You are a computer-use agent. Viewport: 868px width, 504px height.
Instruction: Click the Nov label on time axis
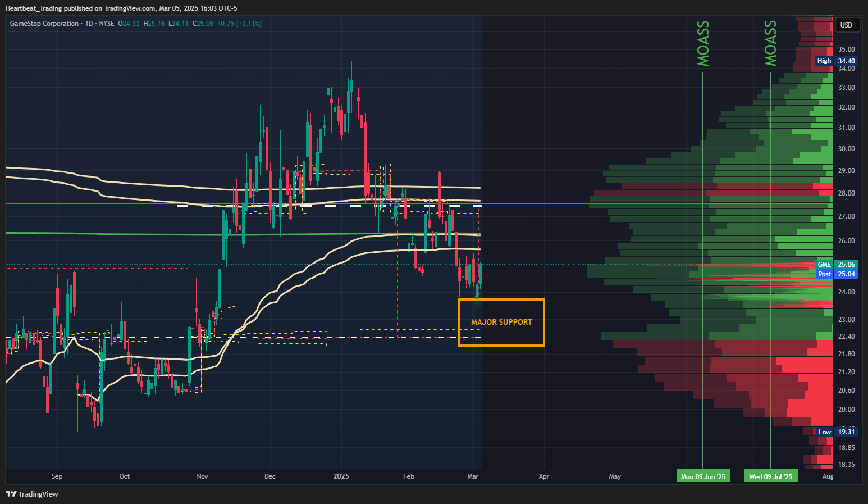coord(203,476)
